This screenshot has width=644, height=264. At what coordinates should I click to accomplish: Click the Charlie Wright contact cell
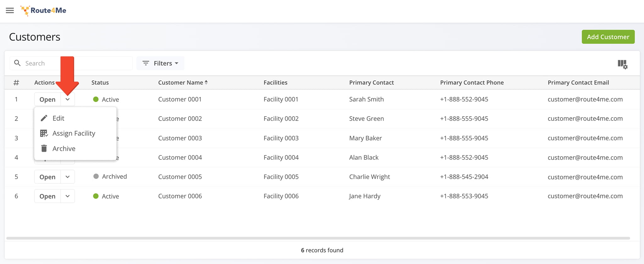tap(369, 177)
